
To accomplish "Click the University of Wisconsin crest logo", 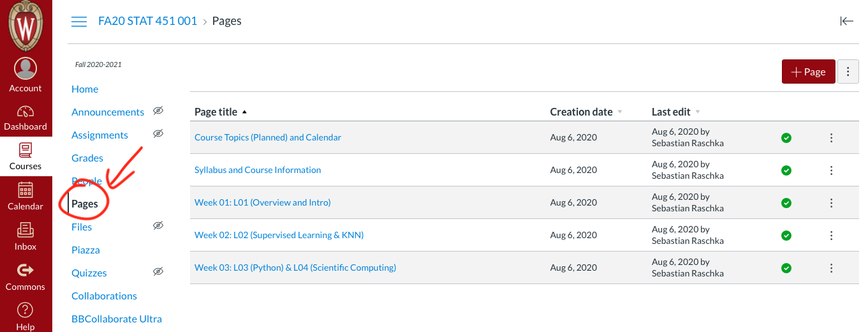I will click(26, 26).
